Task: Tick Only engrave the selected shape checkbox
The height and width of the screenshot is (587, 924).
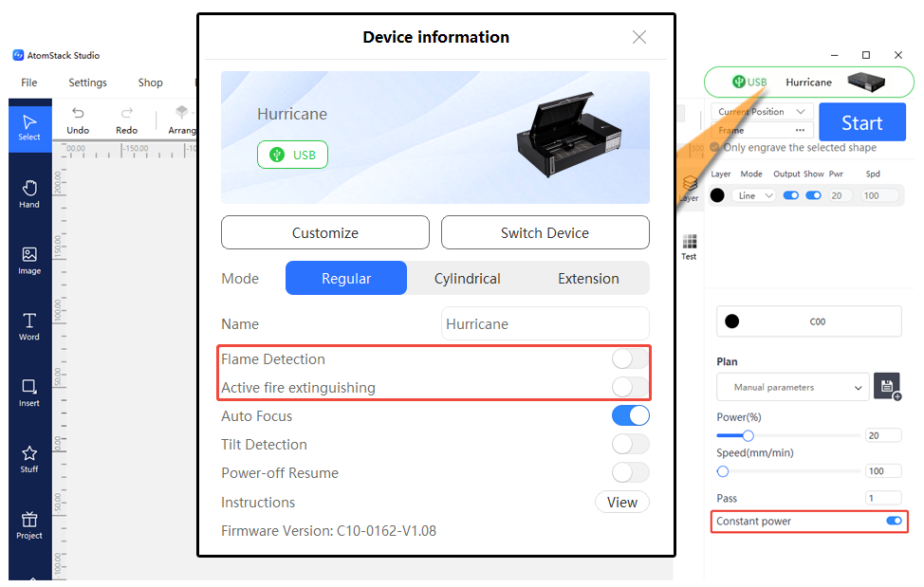Action: pyautogui.click(x=714, y=147)
